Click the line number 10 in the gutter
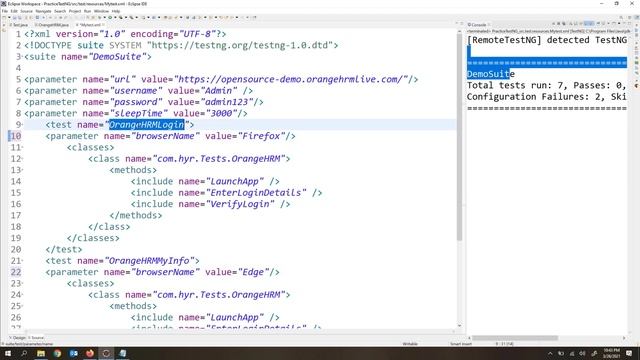The image size is (640, 360). (16, 136)
